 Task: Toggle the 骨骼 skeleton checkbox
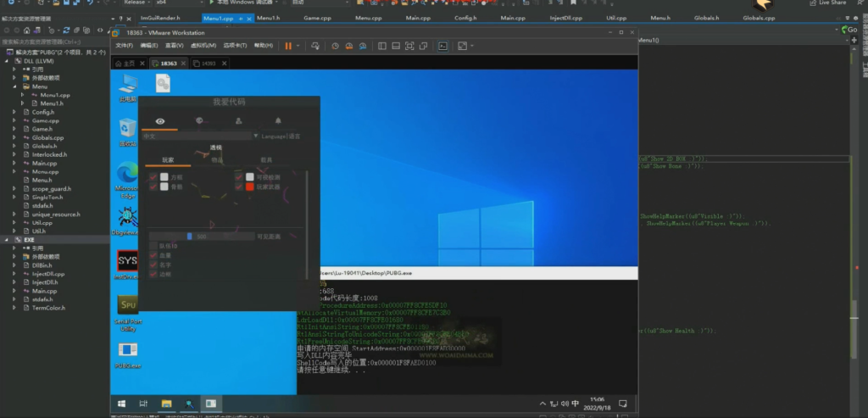153,187
